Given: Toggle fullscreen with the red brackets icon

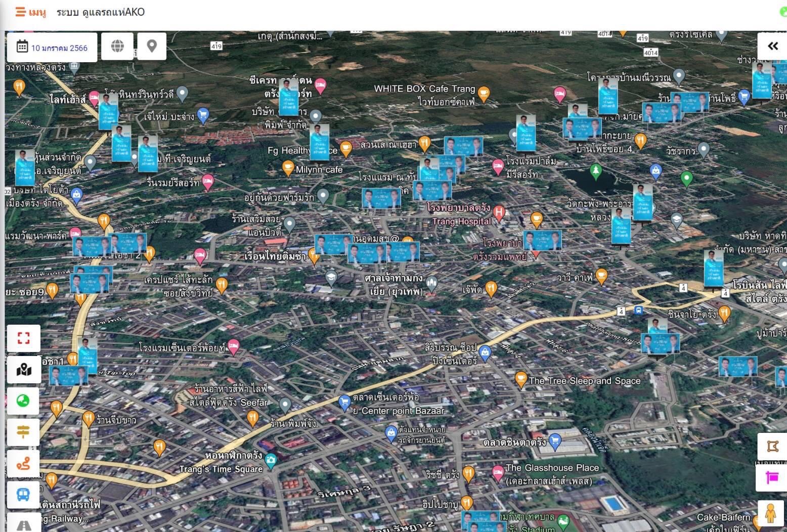Looking at the screenshot, I should click(23, 338).
